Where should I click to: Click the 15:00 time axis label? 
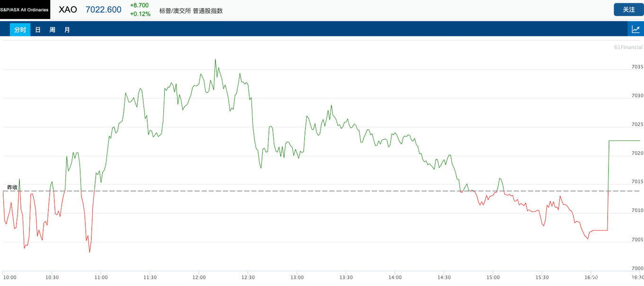pos(493,277)
